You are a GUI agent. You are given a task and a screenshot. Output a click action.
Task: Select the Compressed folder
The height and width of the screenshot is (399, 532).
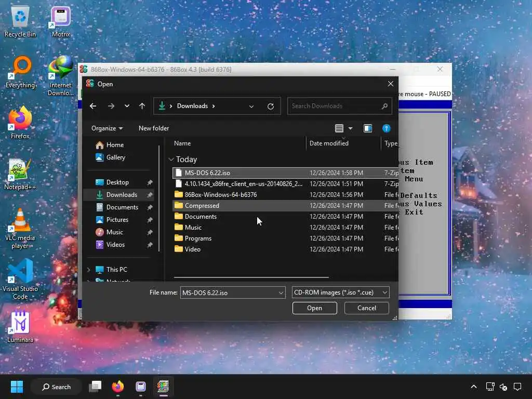point(285,206)
